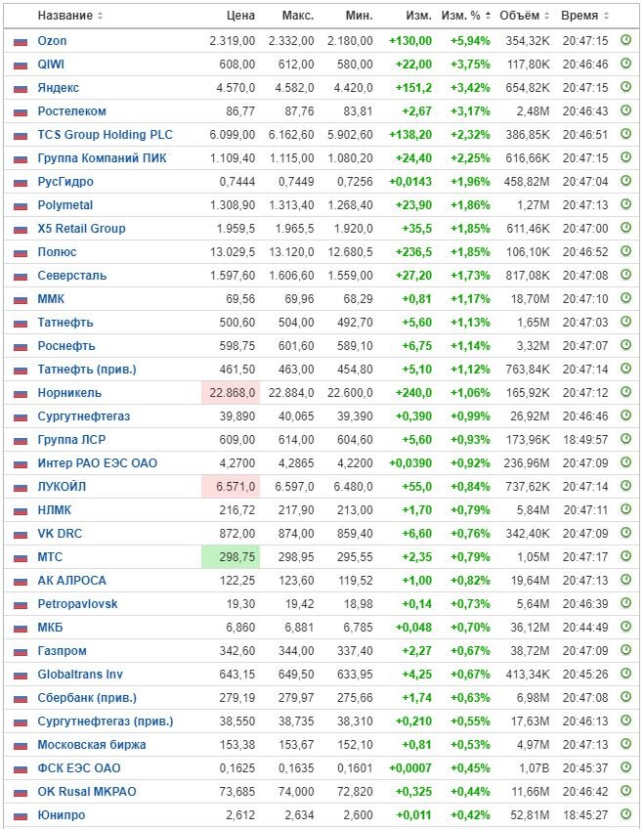Open the Интер РАО ЕЭС ОАО link

pyautogui.click(x=97, y=463)
